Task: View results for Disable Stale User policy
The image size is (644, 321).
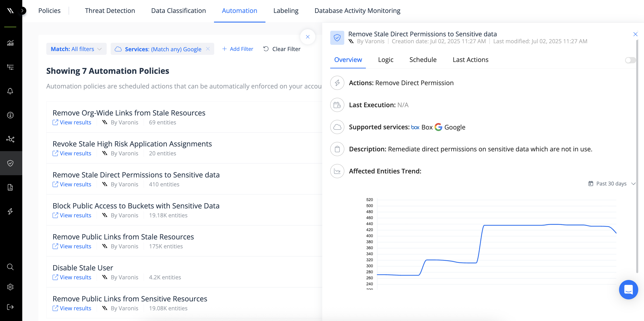Action: click(72, 277)
